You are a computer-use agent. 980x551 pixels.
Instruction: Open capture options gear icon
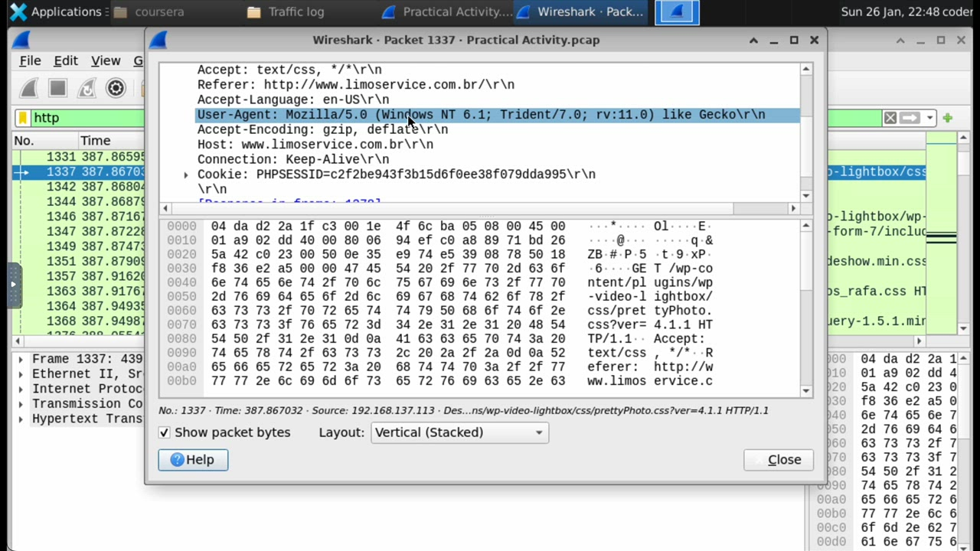click(116, 88)
